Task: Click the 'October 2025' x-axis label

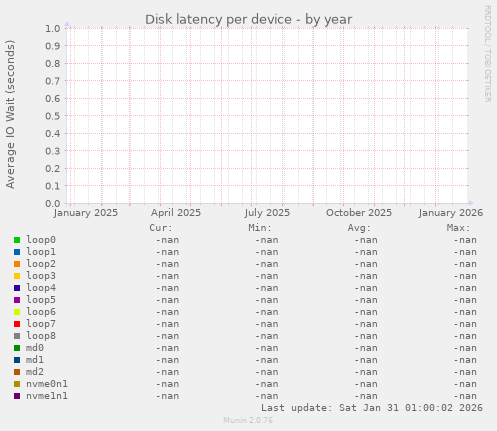Action: [359, 213]
